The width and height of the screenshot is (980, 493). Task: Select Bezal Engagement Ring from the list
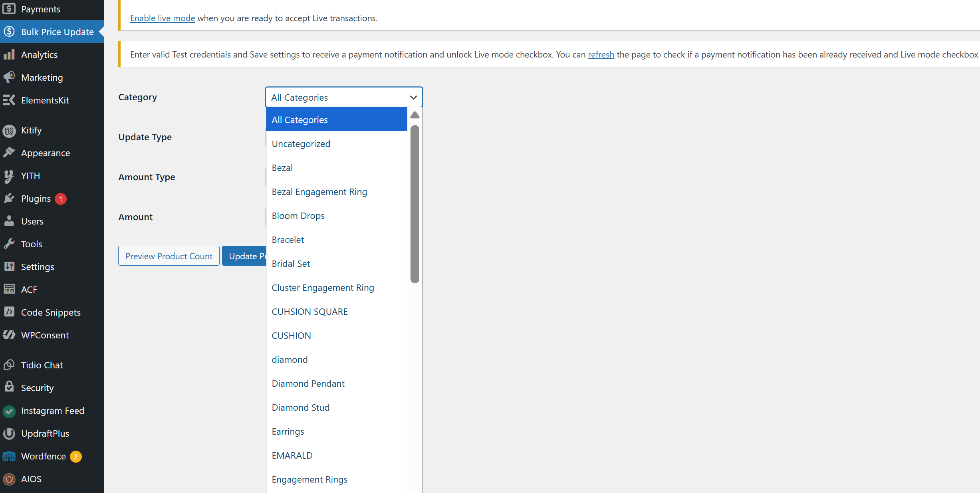[x=319, y=192]
